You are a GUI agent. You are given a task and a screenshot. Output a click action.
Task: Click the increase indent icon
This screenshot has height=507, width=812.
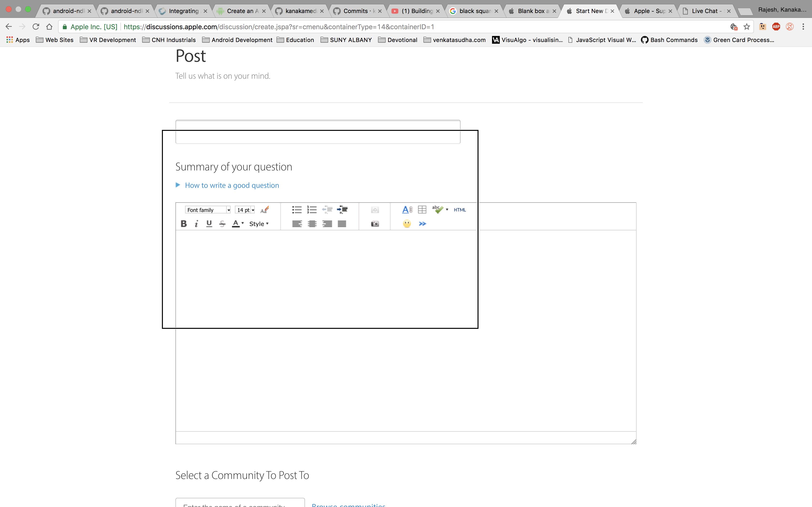click(x=342, y=210)
